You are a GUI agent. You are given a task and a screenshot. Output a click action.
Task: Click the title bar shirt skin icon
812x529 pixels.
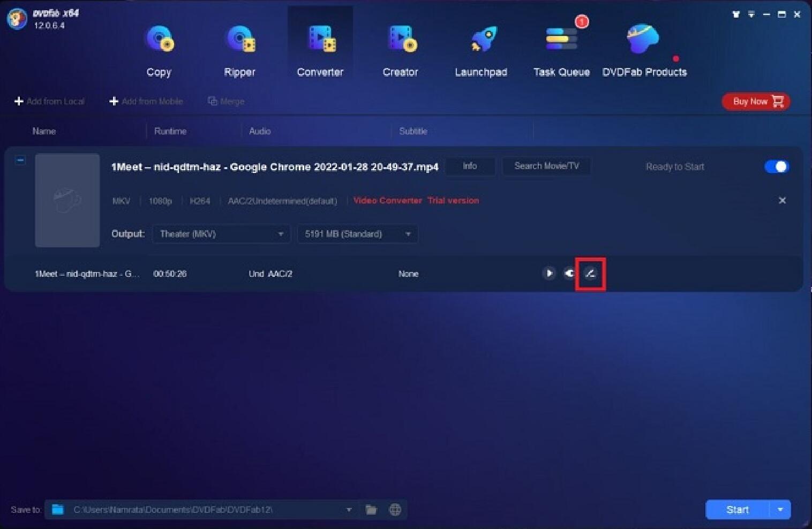(736, 14)
